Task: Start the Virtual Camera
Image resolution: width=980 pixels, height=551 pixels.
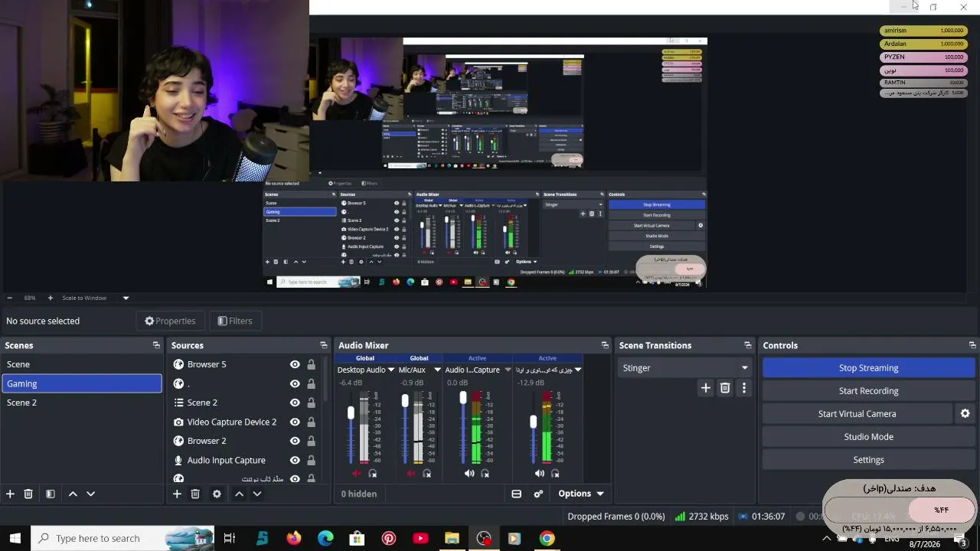Action: pos(857,414)
